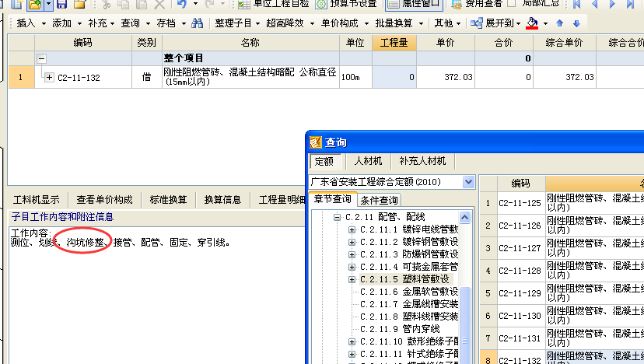Viewport: 644px width, 364px height.
Task: Click the 工程量 cell of row 1
Action: [x=394, y=77]
